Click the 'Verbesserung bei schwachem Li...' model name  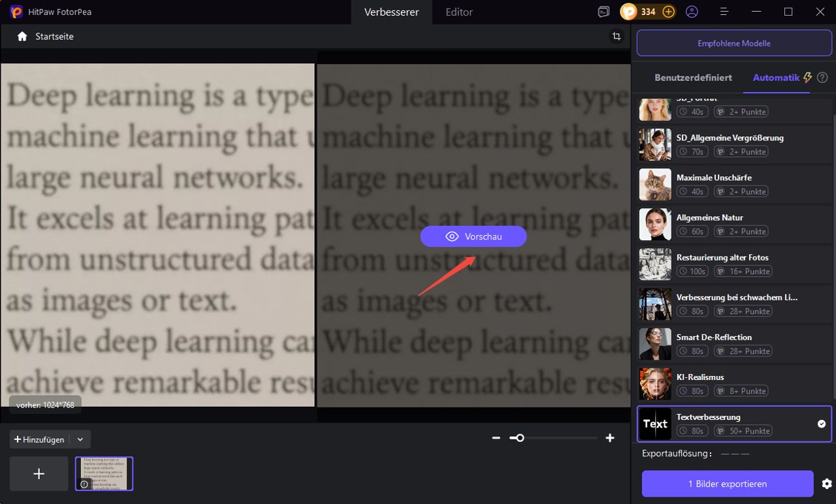coord(737,297)
